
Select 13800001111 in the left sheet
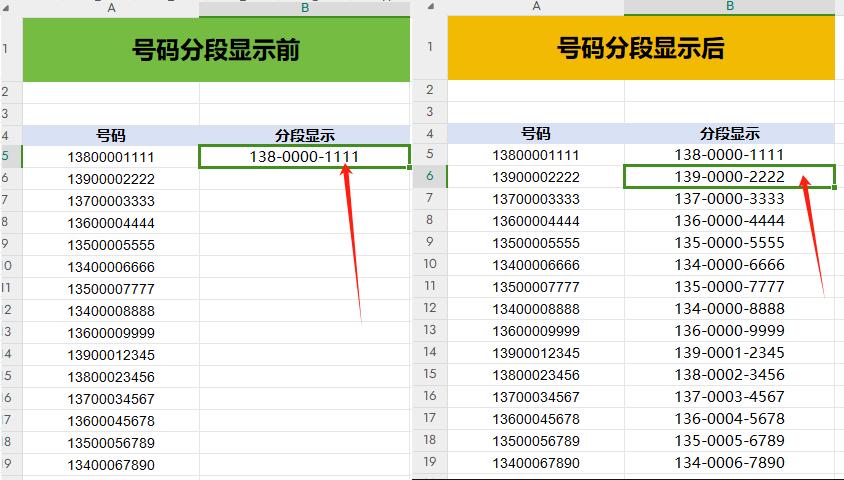[111, 157]
